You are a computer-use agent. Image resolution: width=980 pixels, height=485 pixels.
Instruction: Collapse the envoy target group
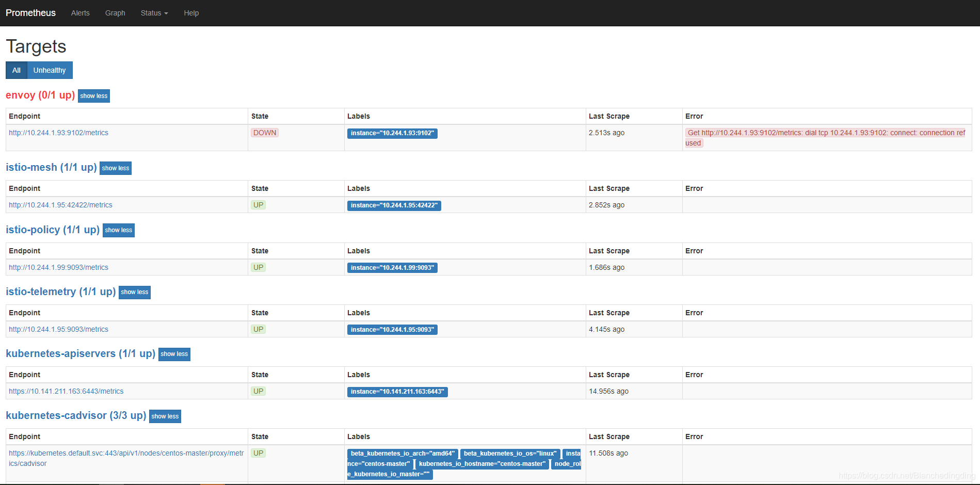coord(94,96)
